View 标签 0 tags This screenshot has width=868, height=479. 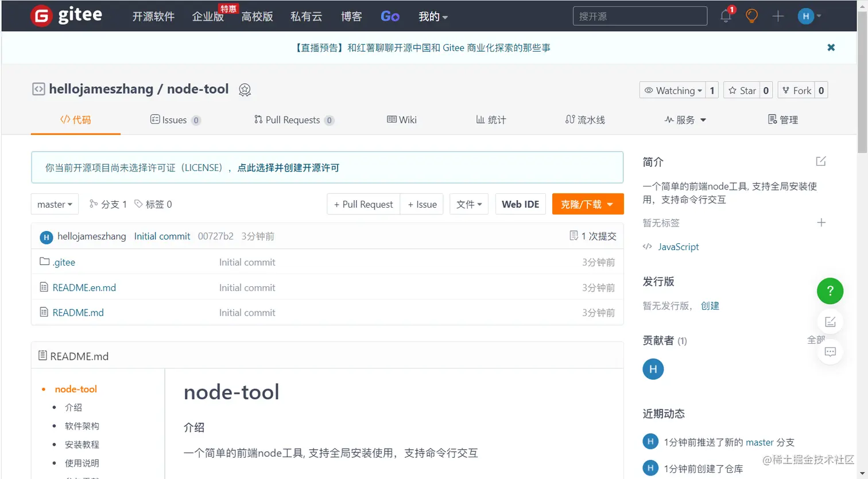153,204
